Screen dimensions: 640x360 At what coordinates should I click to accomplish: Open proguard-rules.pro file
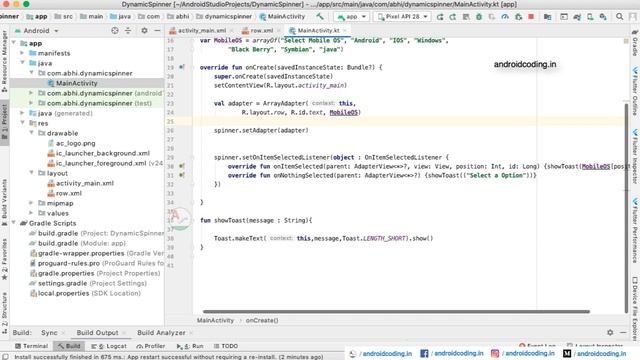point(96,263)
